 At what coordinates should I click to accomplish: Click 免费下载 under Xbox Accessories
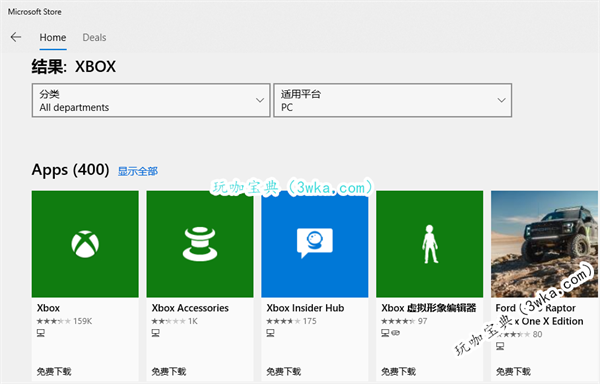[169, 371]
